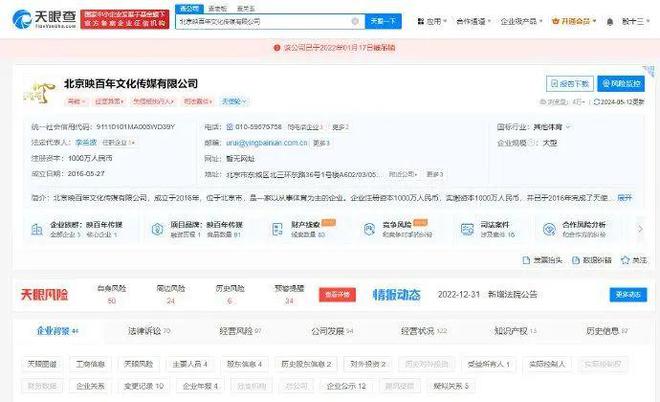Clear the search box with the X icon
660x402 pixels.
355,21
